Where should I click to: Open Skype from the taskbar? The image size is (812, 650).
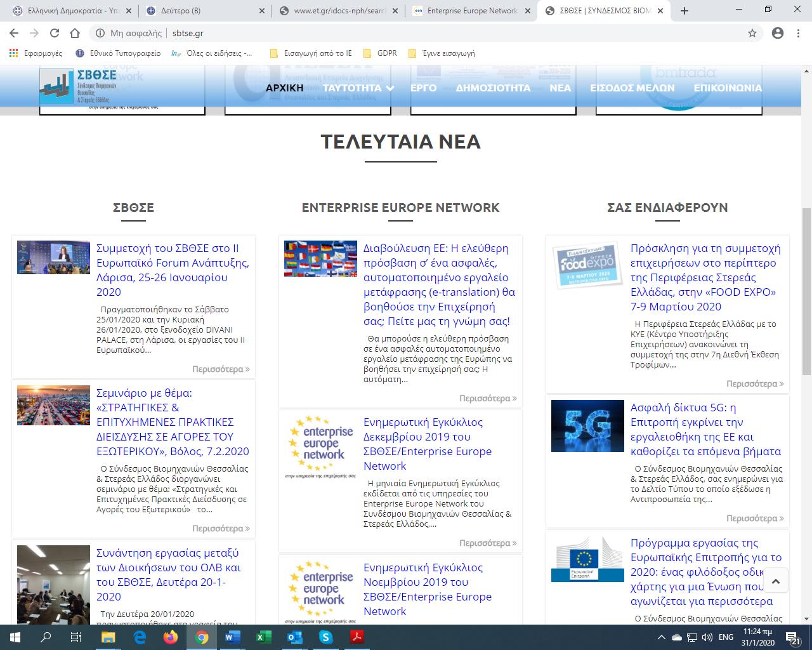326,637
